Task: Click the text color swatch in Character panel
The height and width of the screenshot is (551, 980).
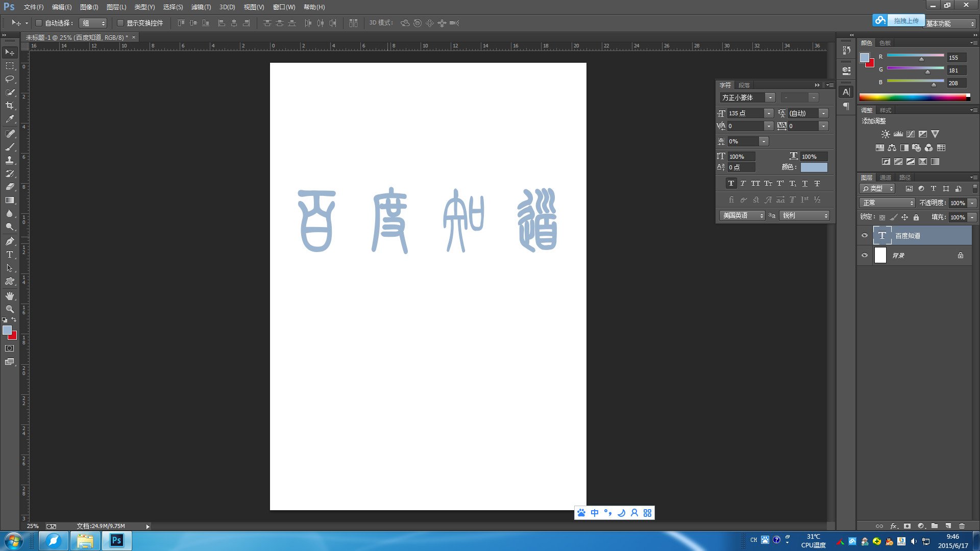Action: [x=814, y=167]
